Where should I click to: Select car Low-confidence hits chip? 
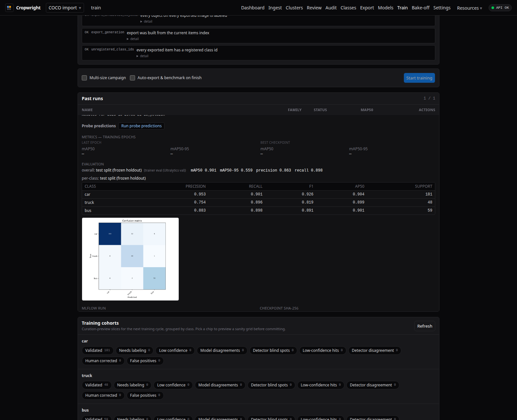pyautogui.click(x=323, y=351)
